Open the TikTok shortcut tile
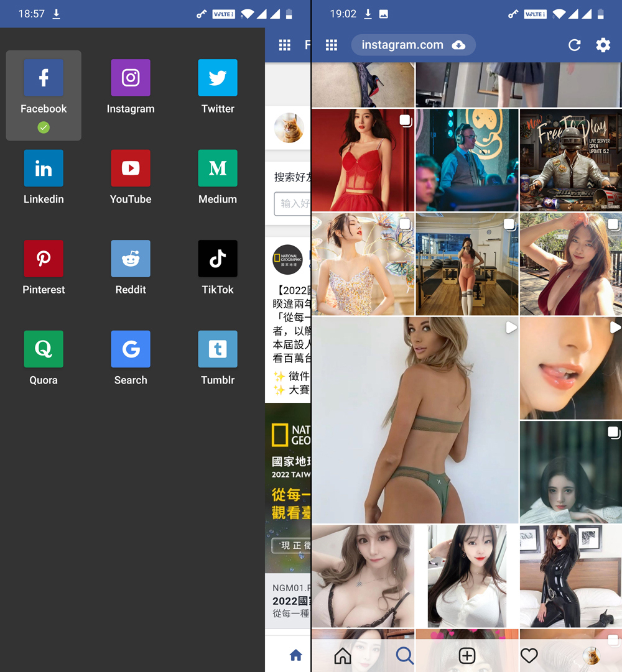 pos(217,268)
